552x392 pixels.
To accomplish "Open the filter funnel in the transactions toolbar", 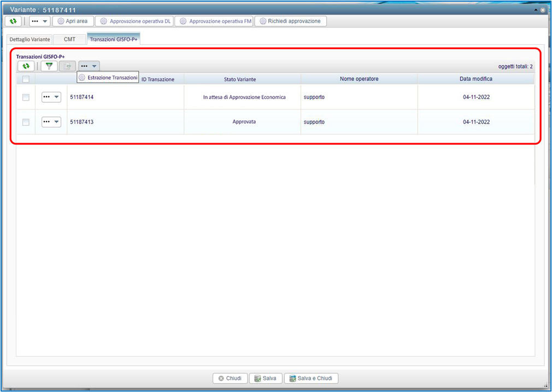I will click(49, 66).
